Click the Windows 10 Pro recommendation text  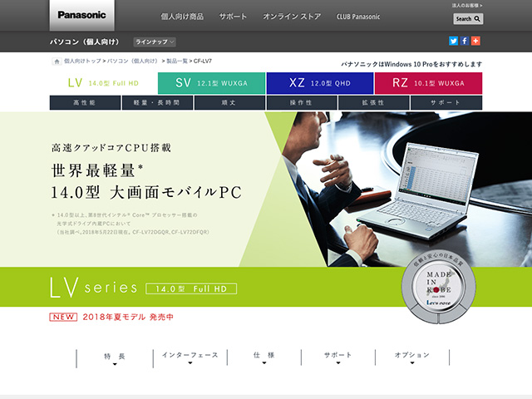tap(411, 64)
